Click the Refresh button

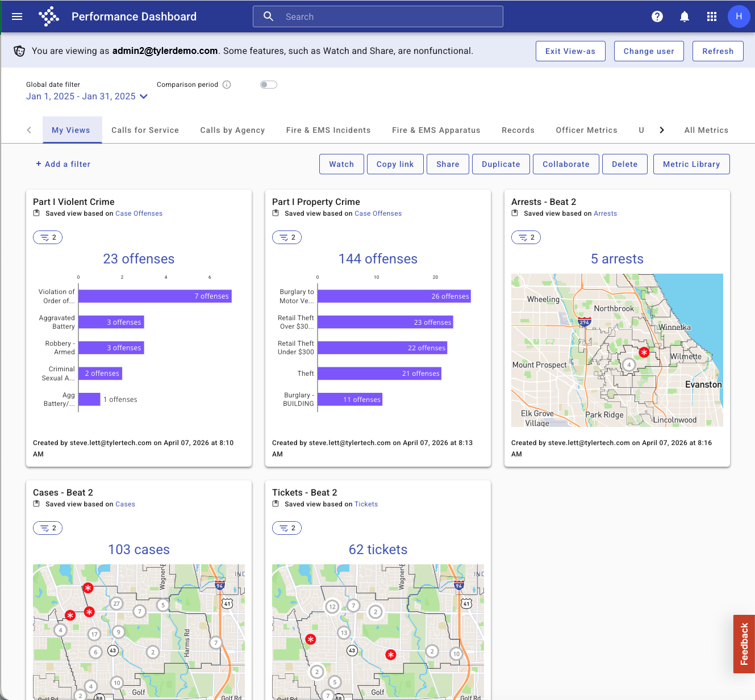[x=718, y=51]
